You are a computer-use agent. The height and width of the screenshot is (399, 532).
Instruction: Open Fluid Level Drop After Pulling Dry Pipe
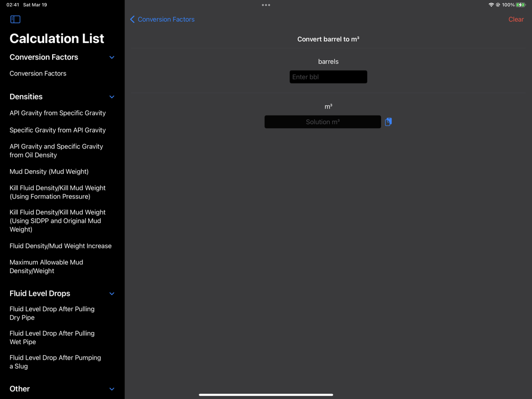(x=52, y=313)
